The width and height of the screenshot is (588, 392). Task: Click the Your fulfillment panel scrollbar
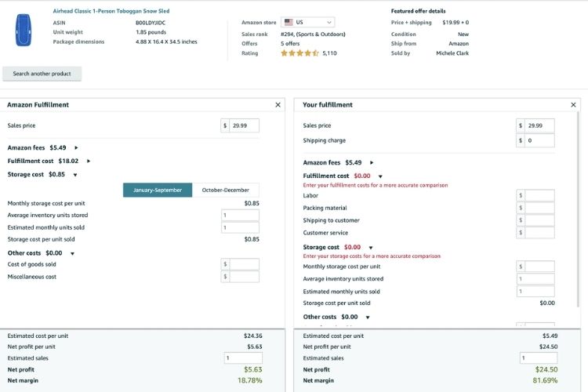pos(579,210)
